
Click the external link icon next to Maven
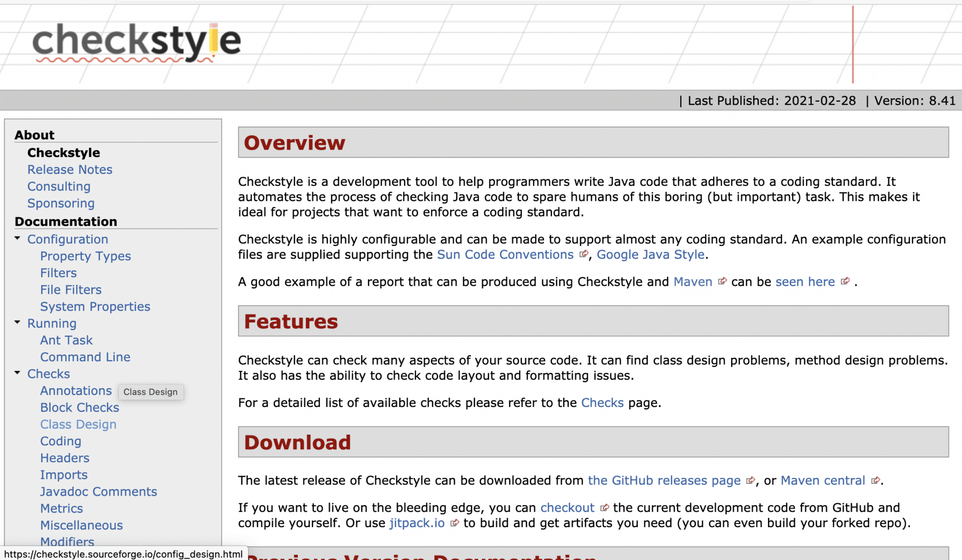pyautogui.click(x=722, y=281)
